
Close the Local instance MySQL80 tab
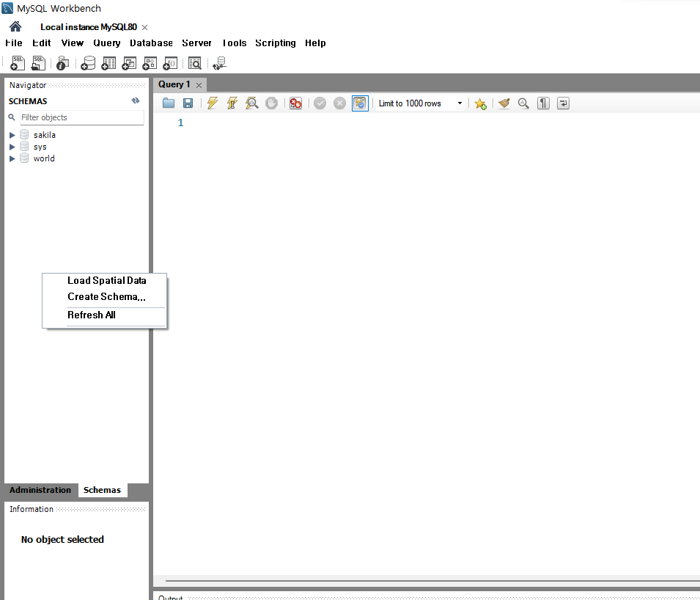coord(144,27)
